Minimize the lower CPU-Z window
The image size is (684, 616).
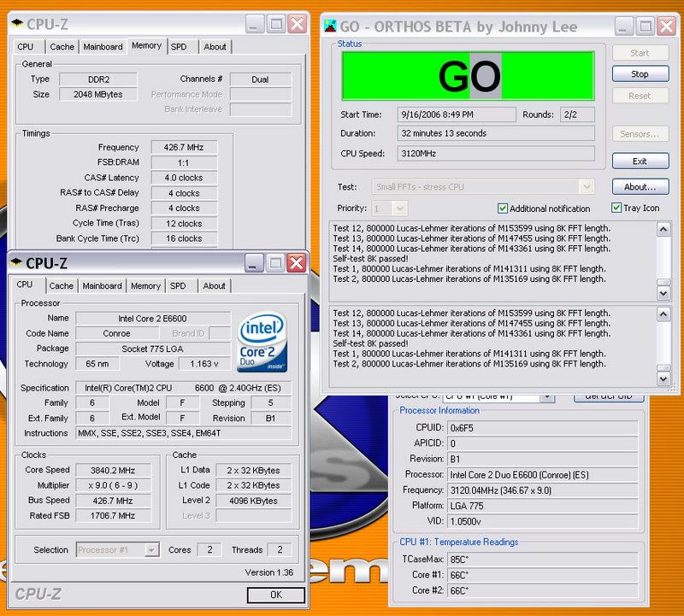pyautogui.click(x=254, y=263)
